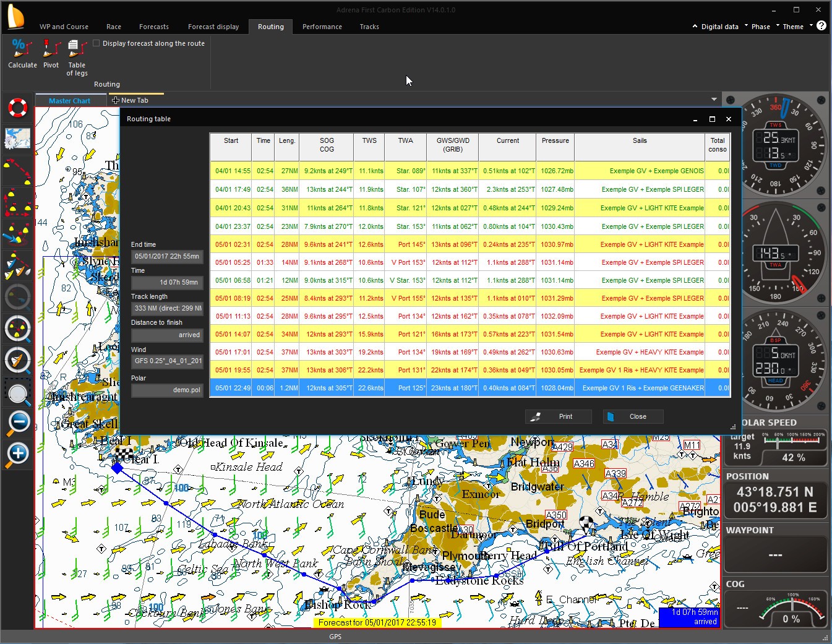Click the Polar demo.pol field
832x644 pixels.
167,390
